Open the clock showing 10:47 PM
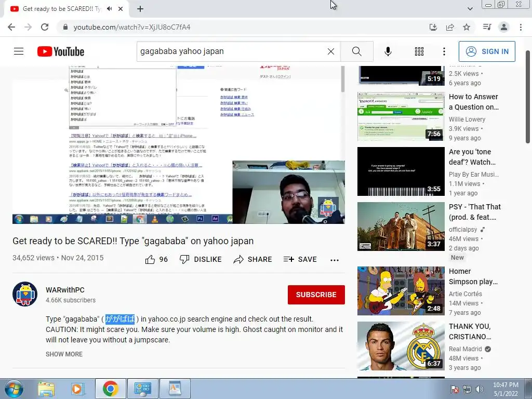This screenshot has width=532, height=399. click(506, 389)
